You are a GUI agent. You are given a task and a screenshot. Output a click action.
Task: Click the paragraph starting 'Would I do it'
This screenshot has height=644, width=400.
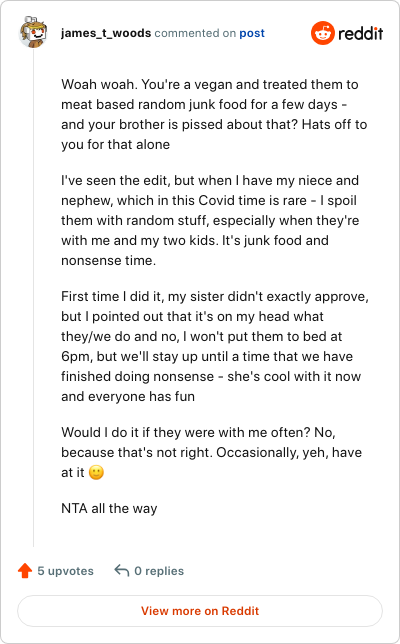click(211, 452)
